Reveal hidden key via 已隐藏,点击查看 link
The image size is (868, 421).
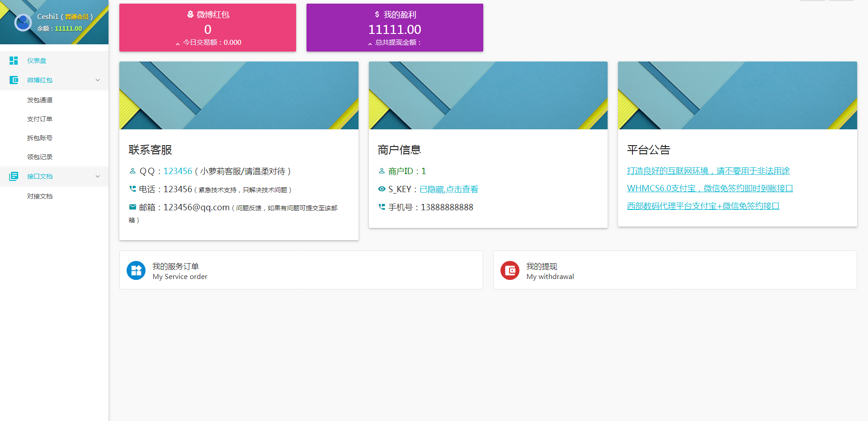click(x=448, y=189)
